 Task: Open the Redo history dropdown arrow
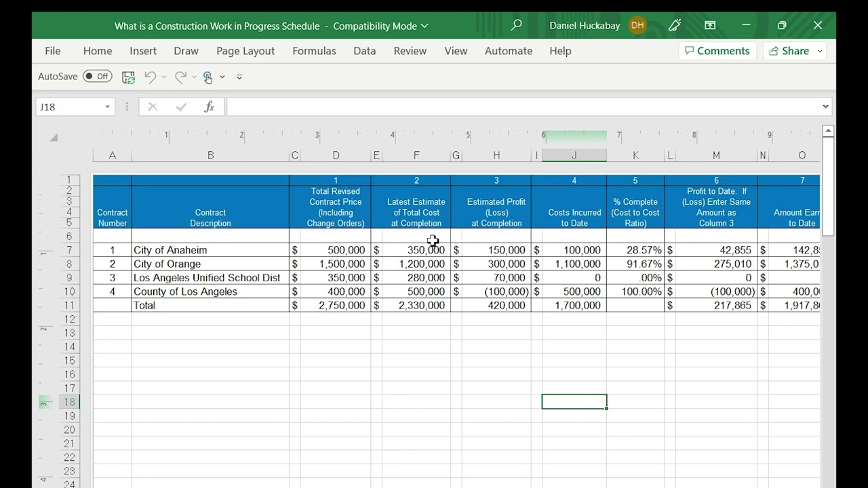[x=194, y=77]
